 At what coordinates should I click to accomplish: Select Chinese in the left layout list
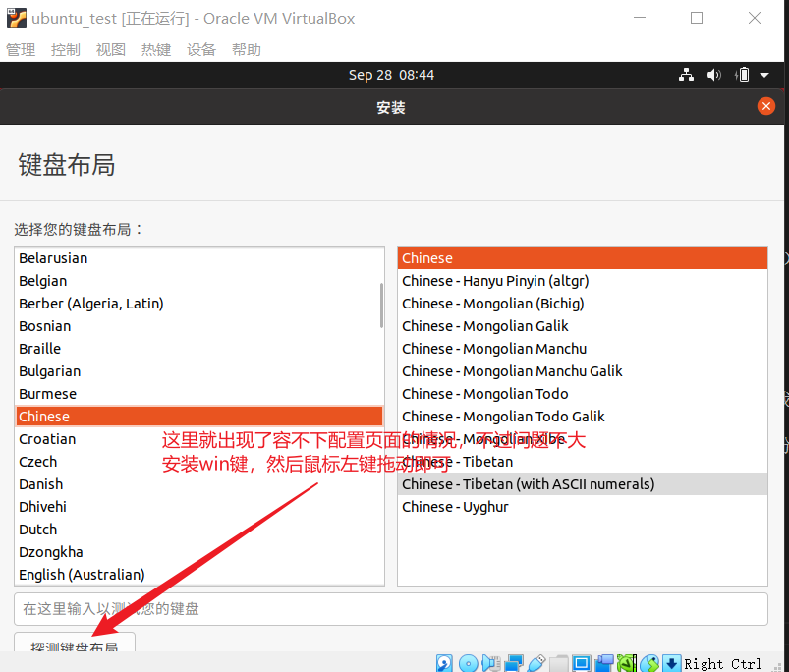pyautogui.click(x=199, y=417)
